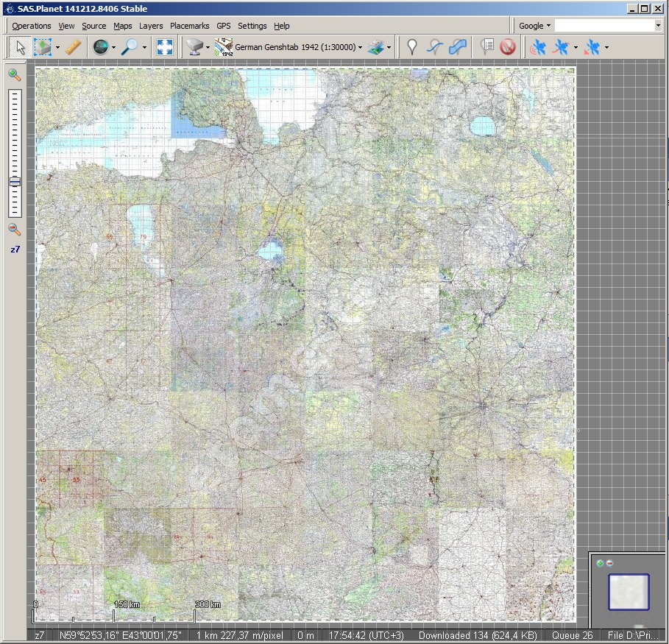The image size is (669, 644).
Task: Open the Source menu
Action: point(94,26)
